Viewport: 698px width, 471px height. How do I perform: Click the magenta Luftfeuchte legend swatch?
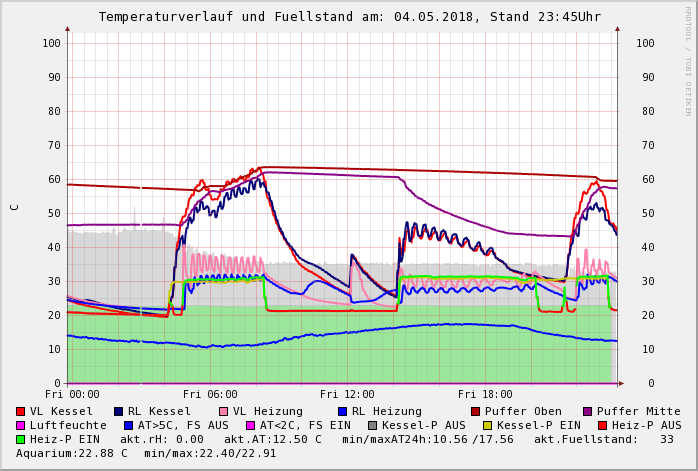pos(21,425)
